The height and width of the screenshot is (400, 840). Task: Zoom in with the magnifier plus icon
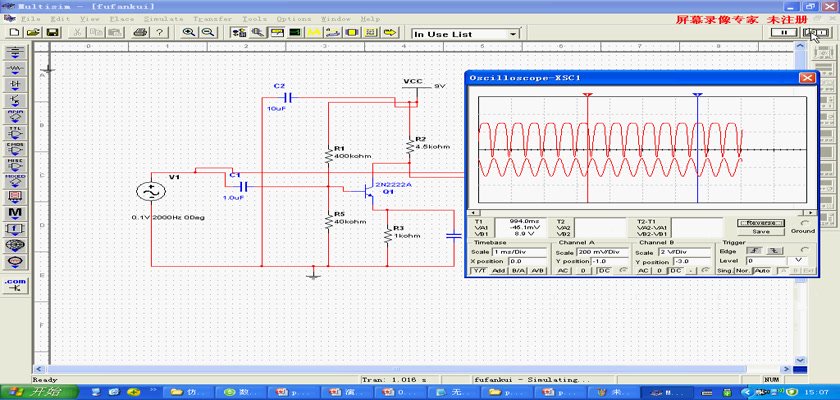(189, 33)
